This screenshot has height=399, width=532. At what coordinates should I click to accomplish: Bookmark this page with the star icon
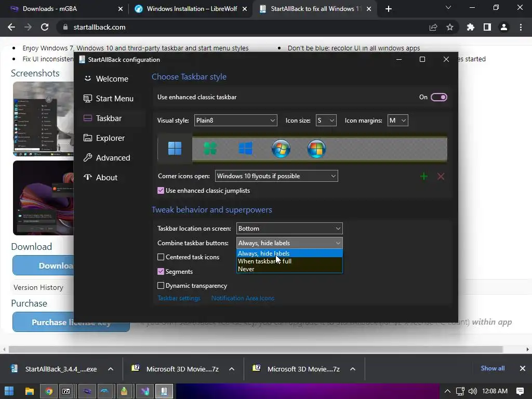[x=450, y=27]
